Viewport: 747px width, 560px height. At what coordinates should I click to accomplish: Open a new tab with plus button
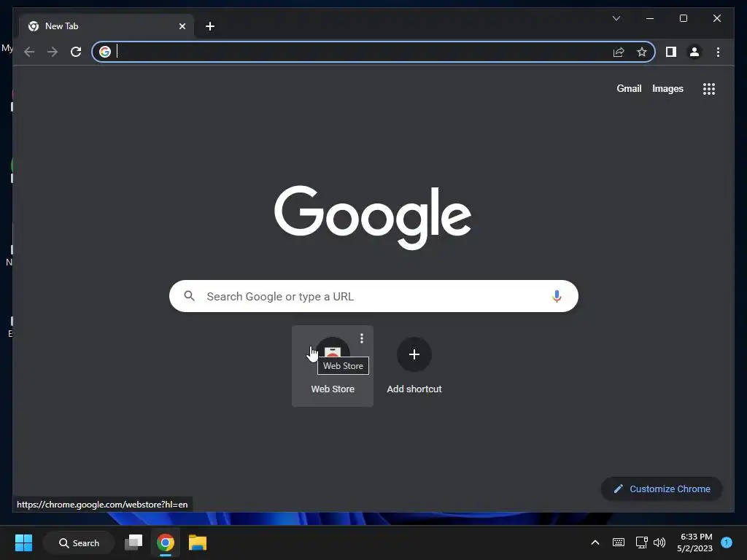(209, 26)
